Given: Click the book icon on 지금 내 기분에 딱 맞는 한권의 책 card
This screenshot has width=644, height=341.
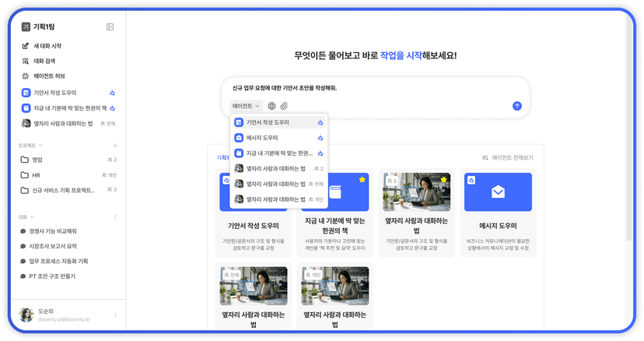Looking at the screenshot, I should (x=335, y=192).
